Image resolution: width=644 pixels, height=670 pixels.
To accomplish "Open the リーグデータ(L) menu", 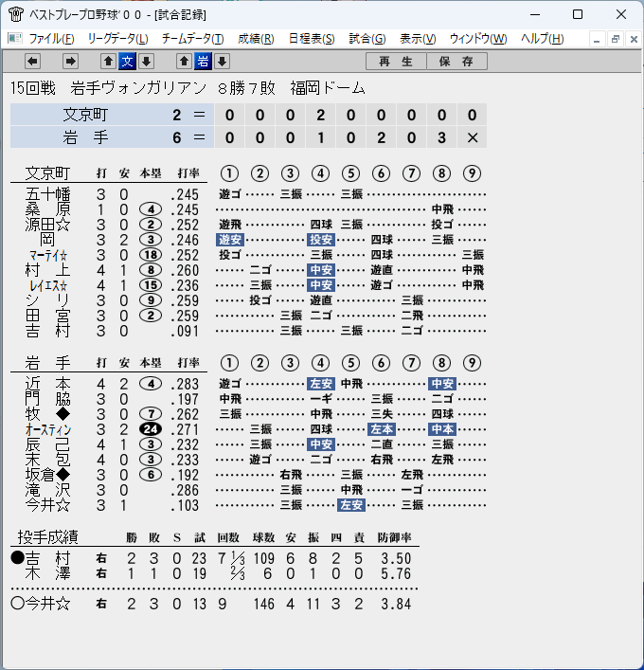I will (x=117, y=39).
